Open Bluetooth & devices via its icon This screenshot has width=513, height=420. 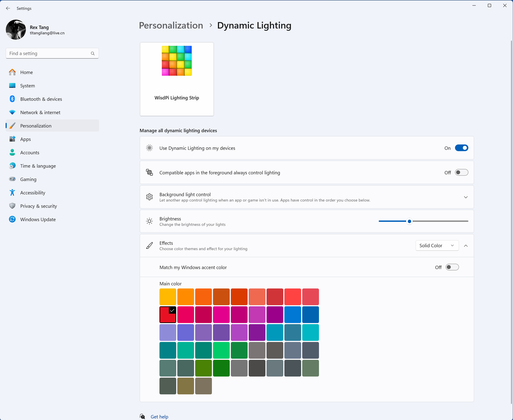(x=12, y=99)
